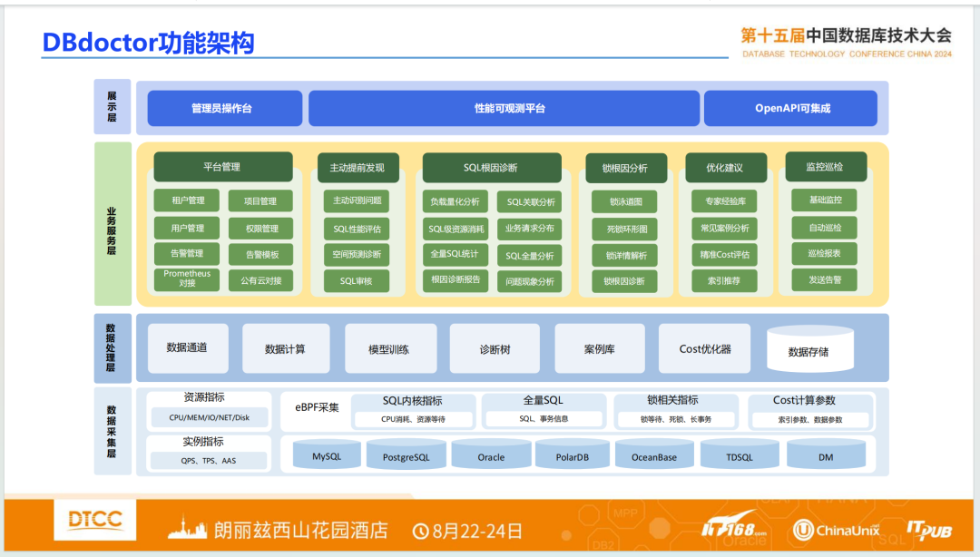Viewport: 980px width, 557px height.
Task: Click the OpenAPI可集成 block
Action: click(790, 108)
